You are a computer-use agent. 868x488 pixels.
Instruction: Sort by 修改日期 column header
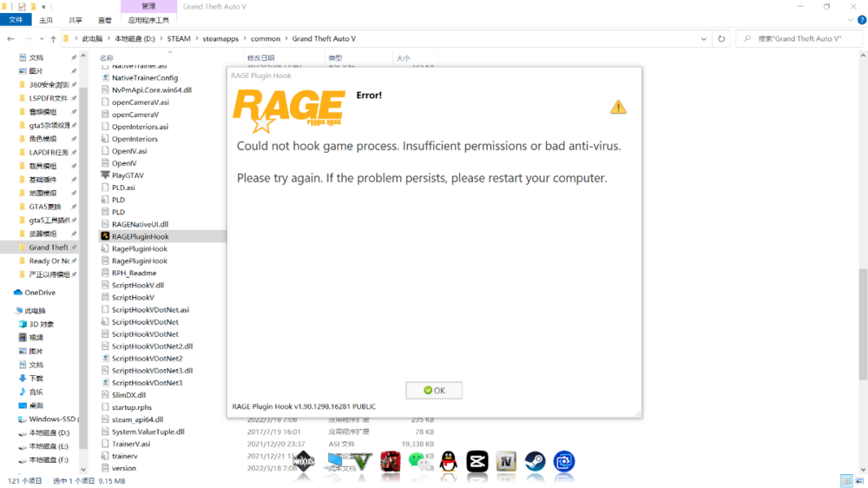point(260,57)
